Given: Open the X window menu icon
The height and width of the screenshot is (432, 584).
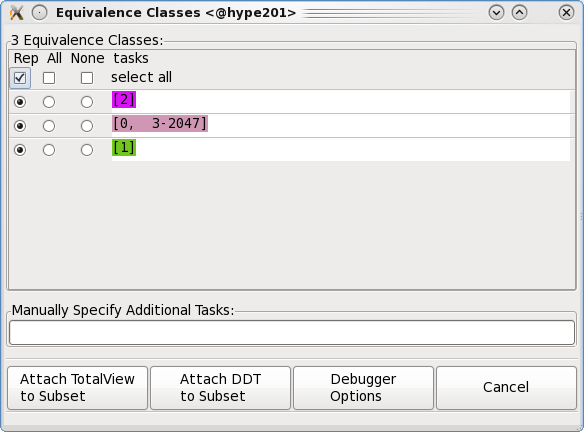Looking at the screenshot, I should [x=16, y=13].
